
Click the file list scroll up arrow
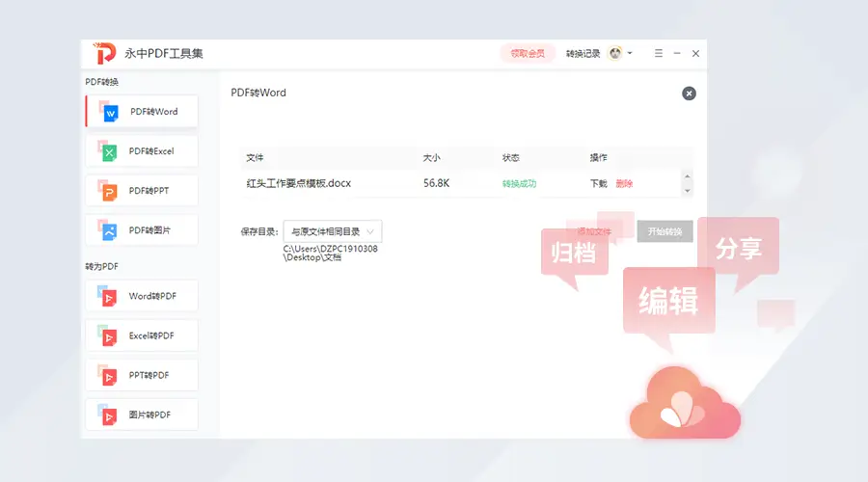click(x=688, y=176)
